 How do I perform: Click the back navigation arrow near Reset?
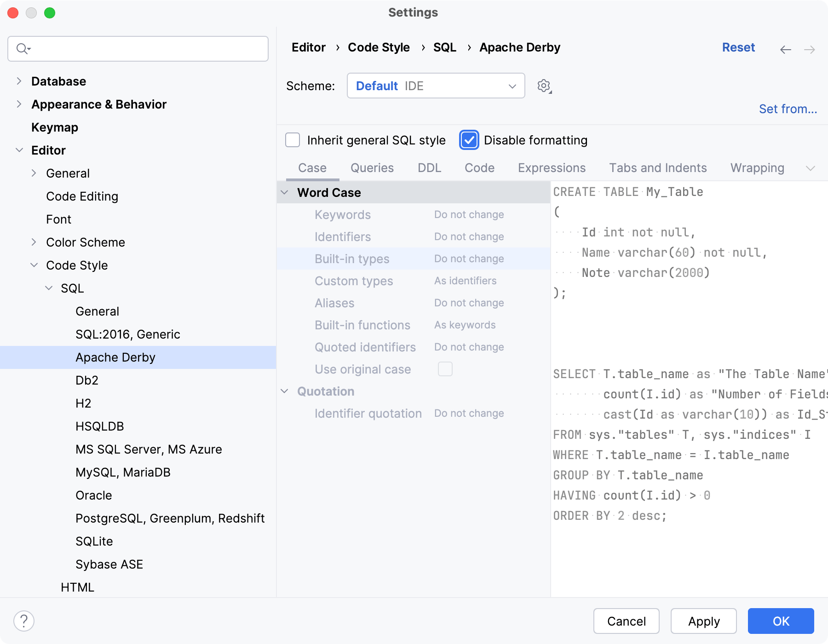click(785, 49)
